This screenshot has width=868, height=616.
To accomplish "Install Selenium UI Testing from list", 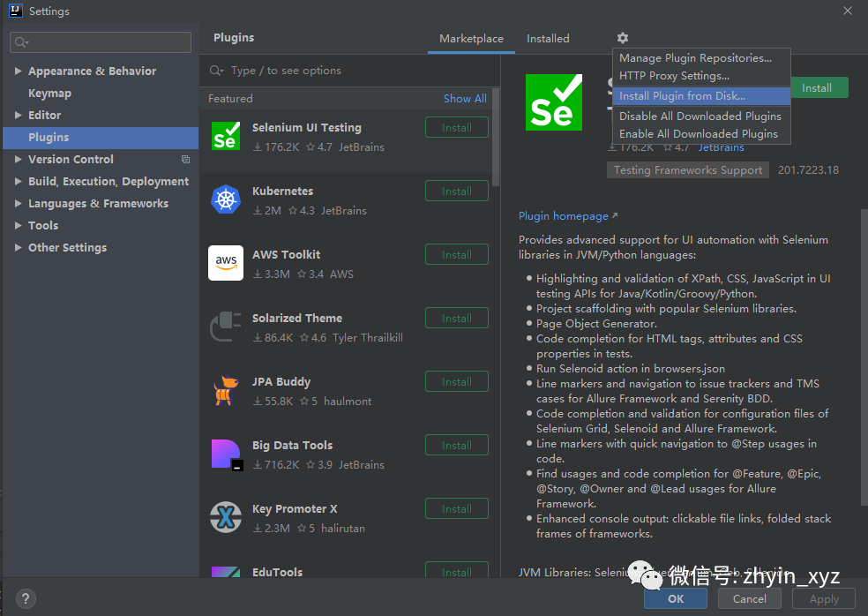I will [457, 127].
